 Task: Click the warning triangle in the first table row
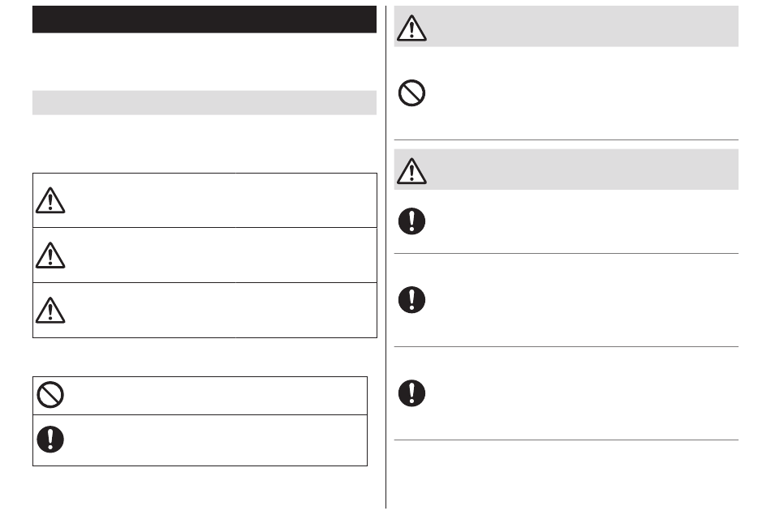point(50,200)
